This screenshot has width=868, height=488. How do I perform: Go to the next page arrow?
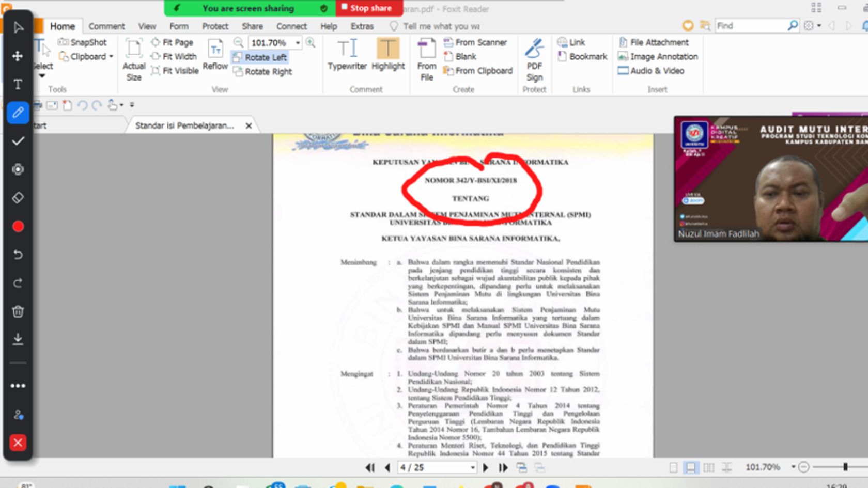click(x=486, y=468)
